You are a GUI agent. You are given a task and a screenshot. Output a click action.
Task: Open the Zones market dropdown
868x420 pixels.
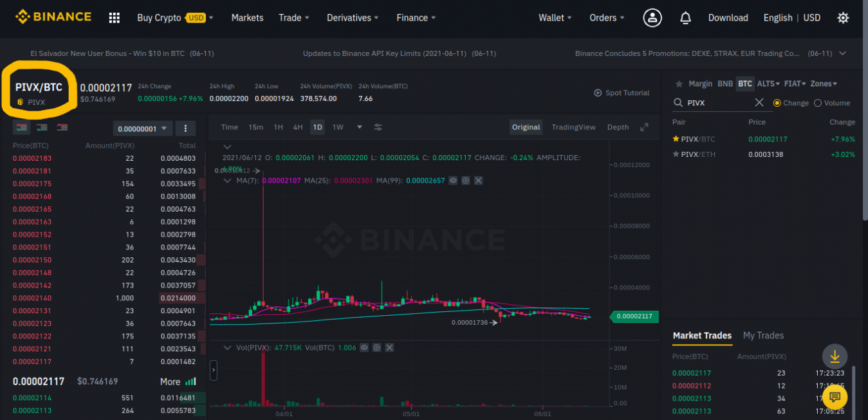click(824, 84)
